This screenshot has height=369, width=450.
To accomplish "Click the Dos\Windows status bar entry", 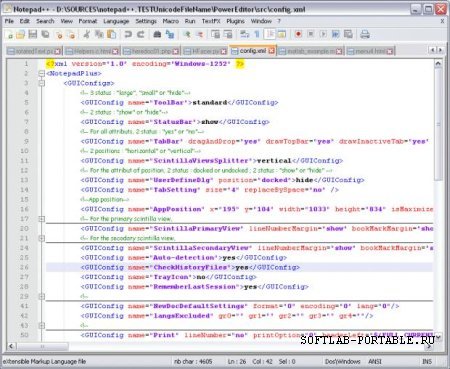I will (x=342, y=362).
